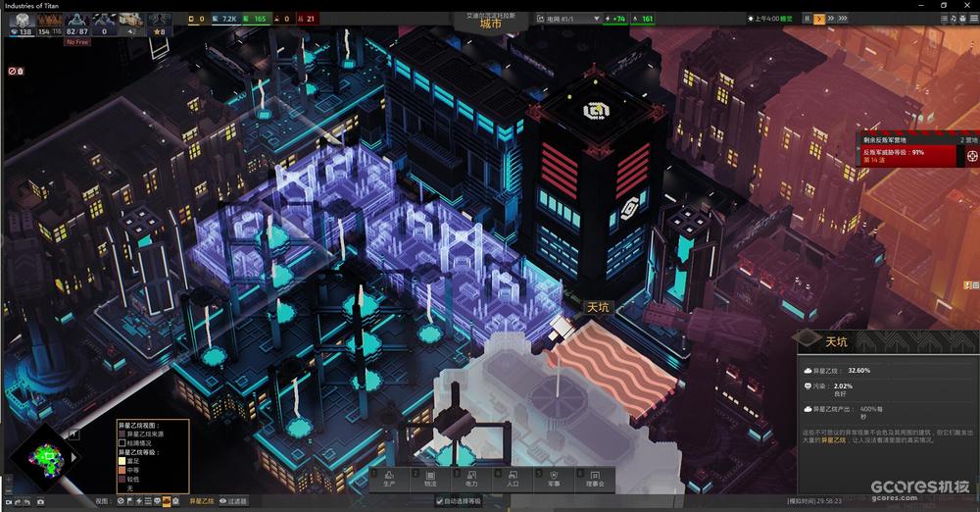The height and width of the screenshot is (512, 980).
Task: Open the 物流 logistics build tab
Action: (x=430, y=479)
